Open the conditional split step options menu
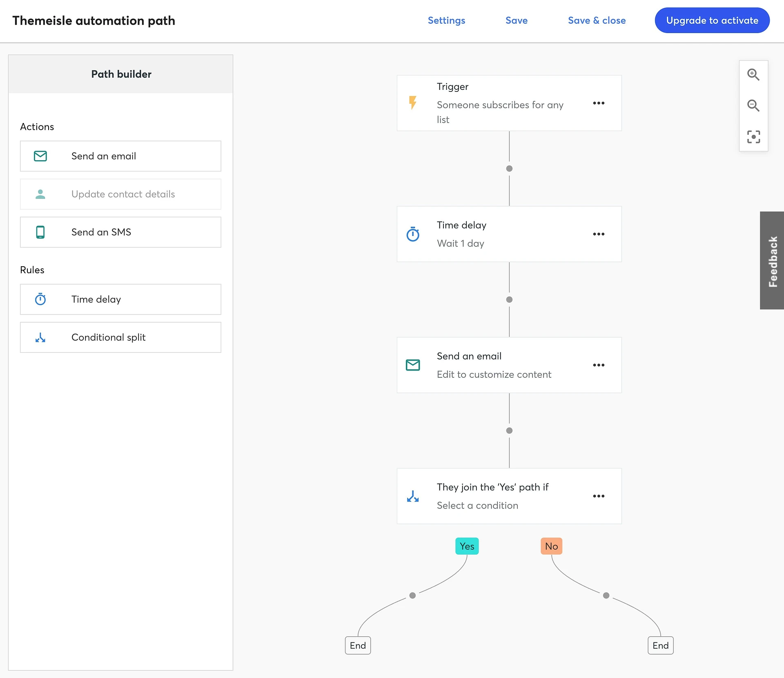The height and width of the screenshot is (678, 784). click(599, 496)
